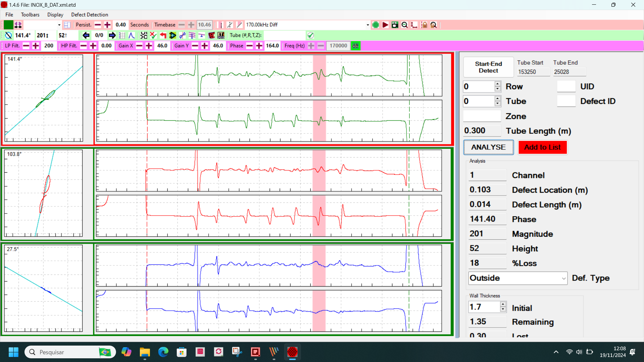Click the ANALYSE button

pyautogui.click(x=488, y=147)
